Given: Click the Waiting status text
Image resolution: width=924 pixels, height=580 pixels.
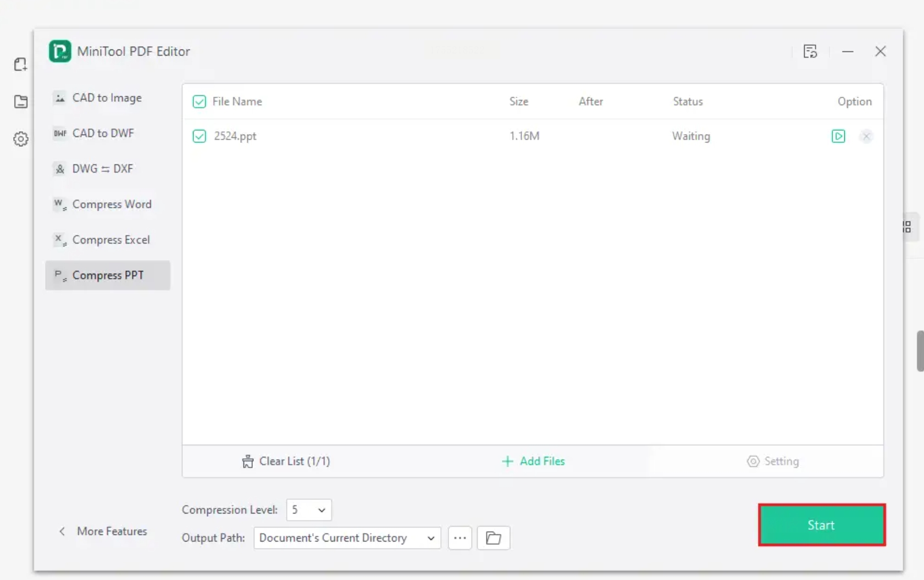Looking at the screenshot, I should pos(691,136).
